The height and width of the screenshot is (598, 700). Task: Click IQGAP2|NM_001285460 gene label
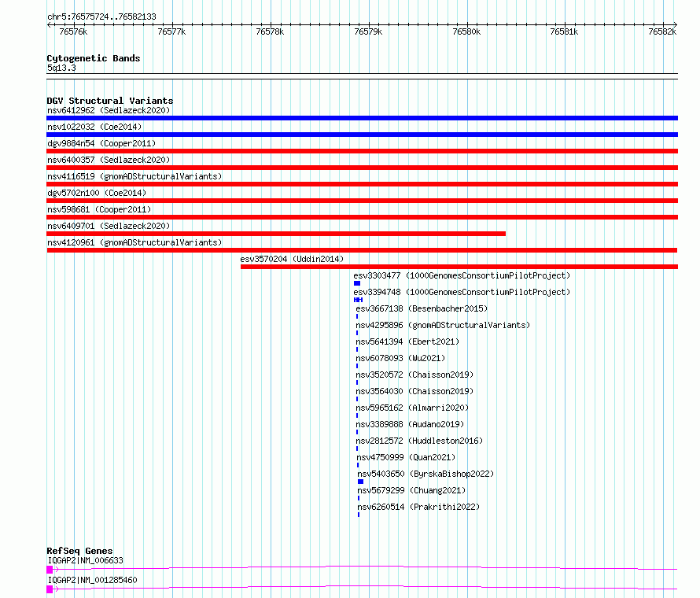click(x=92, y=580)
